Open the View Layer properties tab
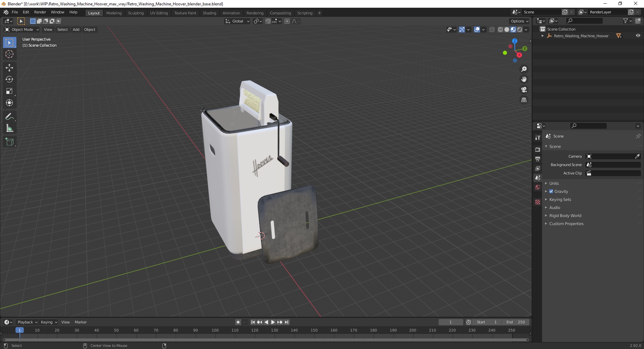Screen dimensions: 644x349 [538, 168]
